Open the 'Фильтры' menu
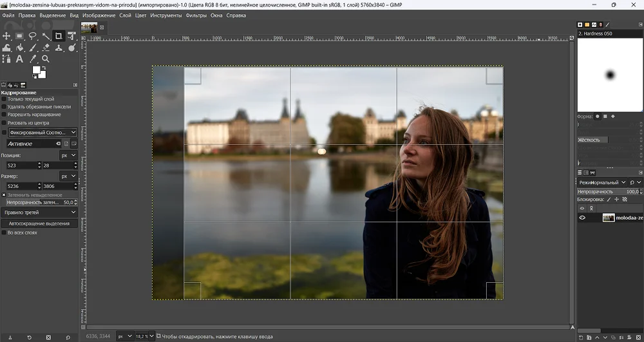 click(196, 15)
